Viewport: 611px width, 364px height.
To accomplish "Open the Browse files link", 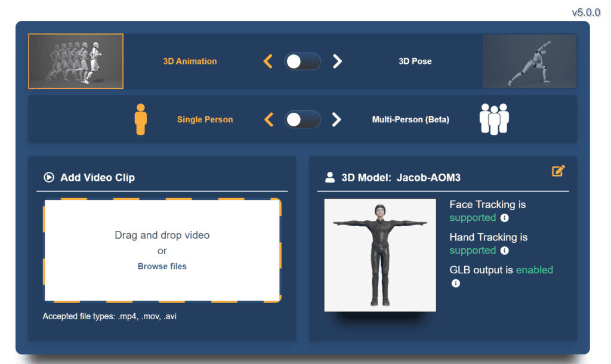I will coord(162,266).
